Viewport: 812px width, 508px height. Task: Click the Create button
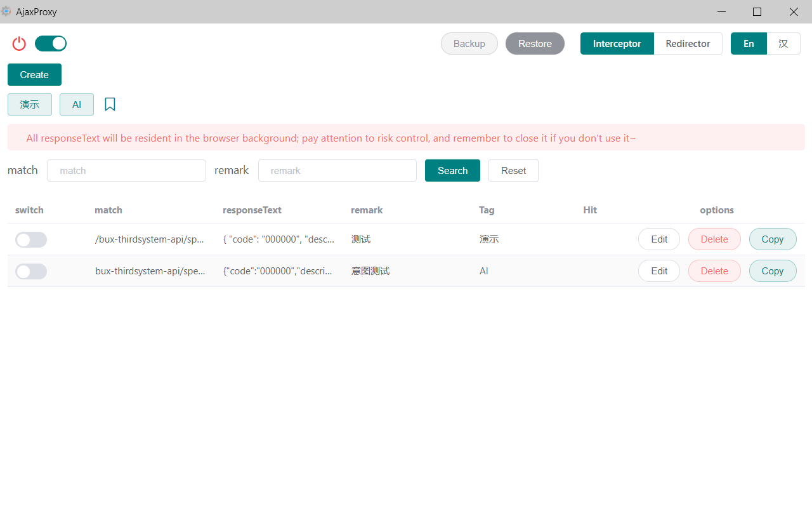[34, 74]
